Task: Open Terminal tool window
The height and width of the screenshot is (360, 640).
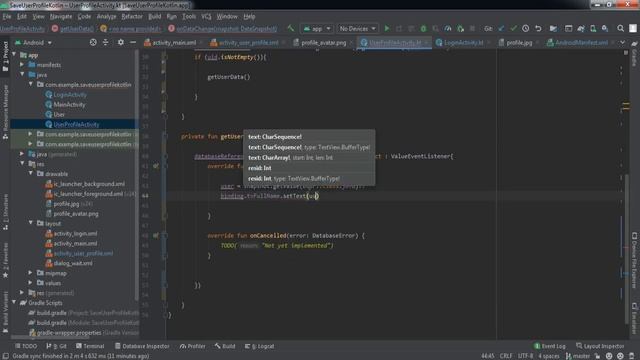Action: (x=90, y=346)
